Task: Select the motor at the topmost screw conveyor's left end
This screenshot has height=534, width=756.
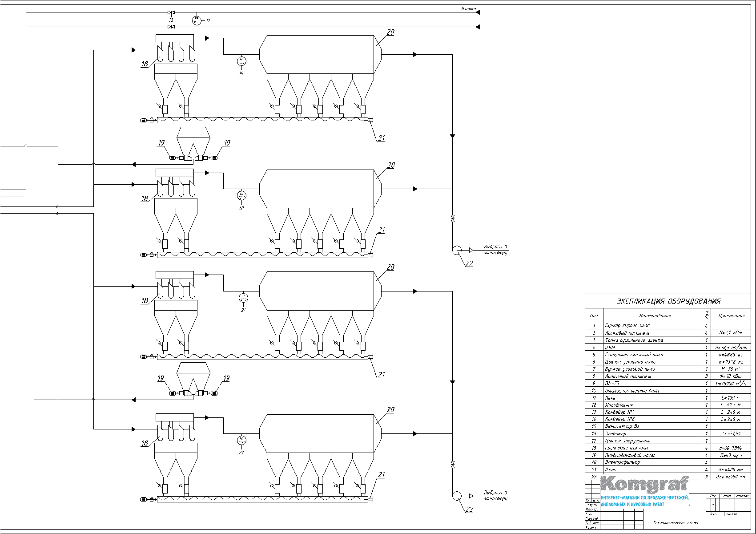Action: [x=144, y=120]
